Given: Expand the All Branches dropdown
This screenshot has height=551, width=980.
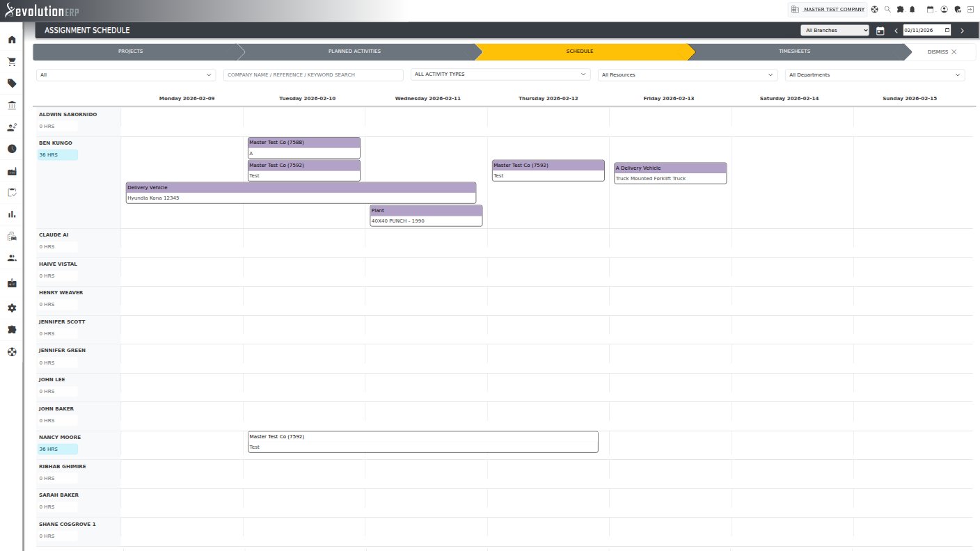Looking at the screenshot, I should (835, 31).
